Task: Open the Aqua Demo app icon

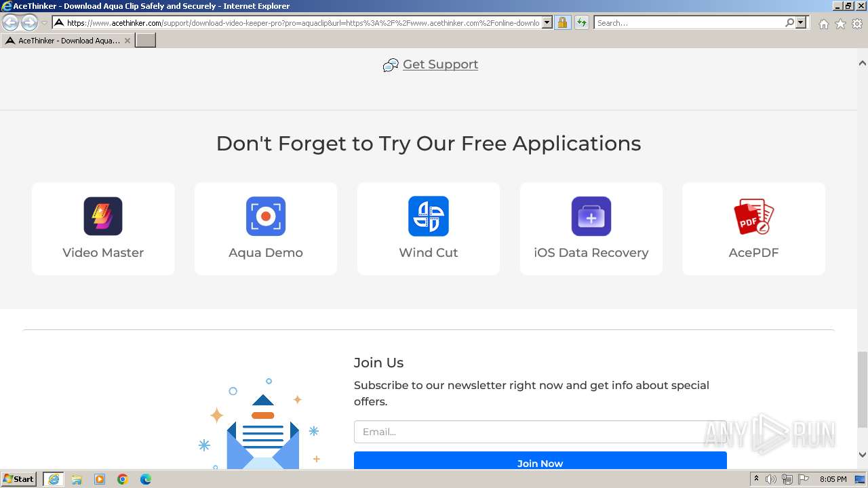Action: 266,216
